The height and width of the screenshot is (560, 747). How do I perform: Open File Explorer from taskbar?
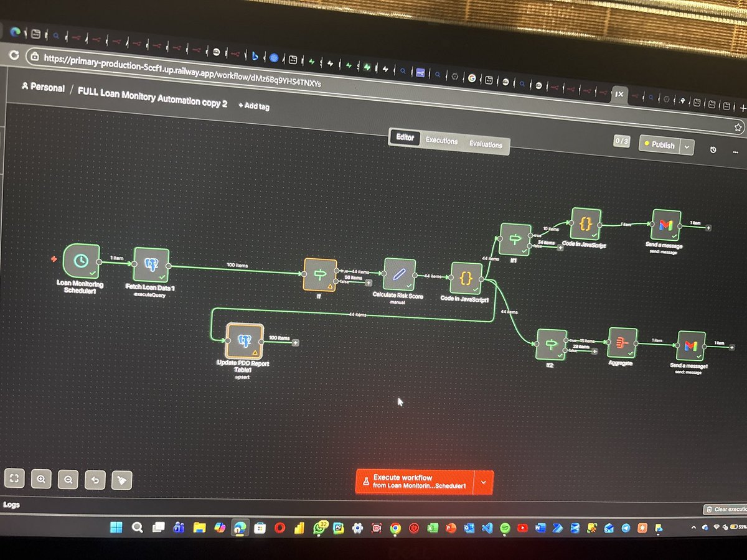tap(199, 528)
